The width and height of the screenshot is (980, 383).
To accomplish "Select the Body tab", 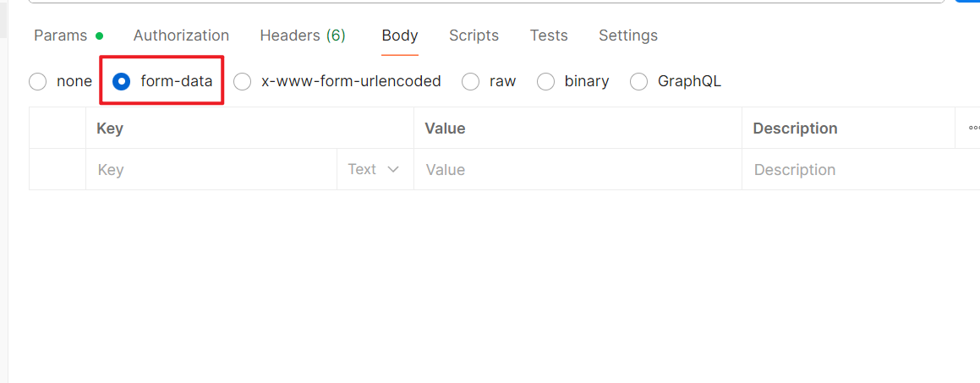I will pyautogui.click(x=400, y=36).
